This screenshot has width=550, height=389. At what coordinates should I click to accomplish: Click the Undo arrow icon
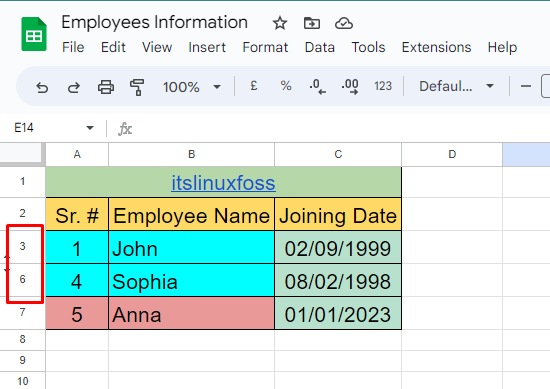tap(42, 87)
